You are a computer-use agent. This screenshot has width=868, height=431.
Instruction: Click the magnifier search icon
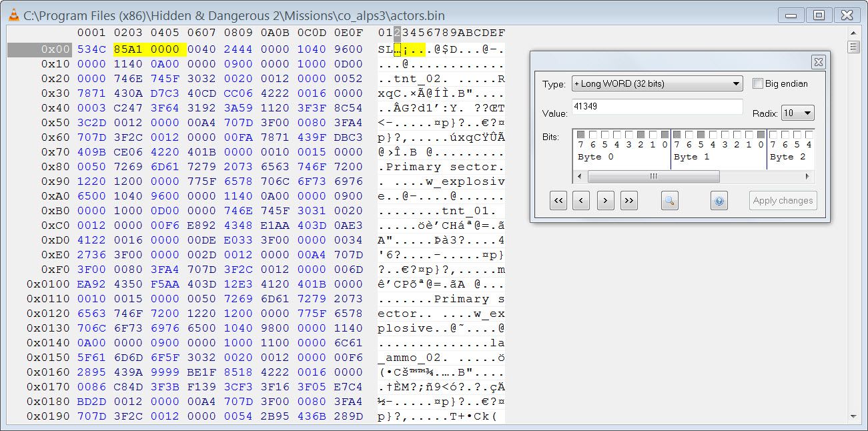(x=670, y=200)
